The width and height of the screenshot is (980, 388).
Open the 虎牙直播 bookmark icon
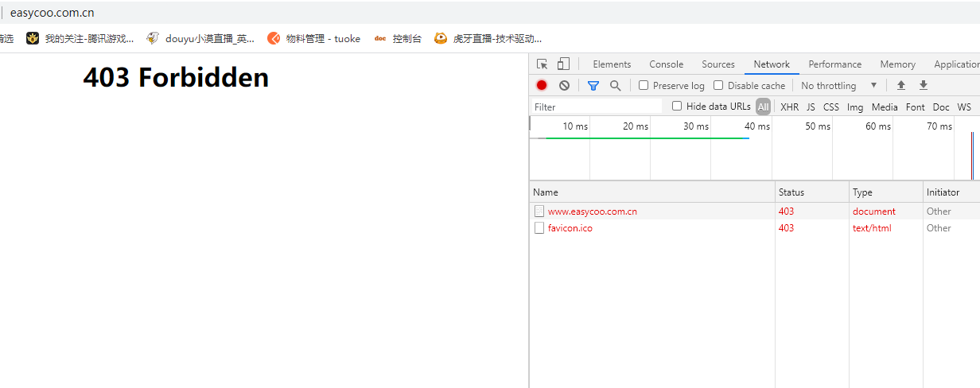(x=441, y=38)
